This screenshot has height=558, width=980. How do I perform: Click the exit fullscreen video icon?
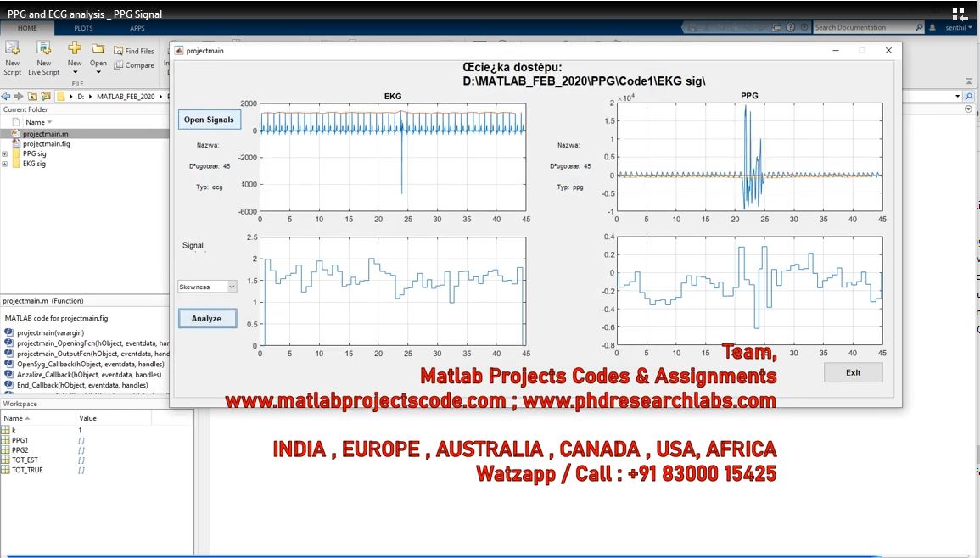click(960, 14)
